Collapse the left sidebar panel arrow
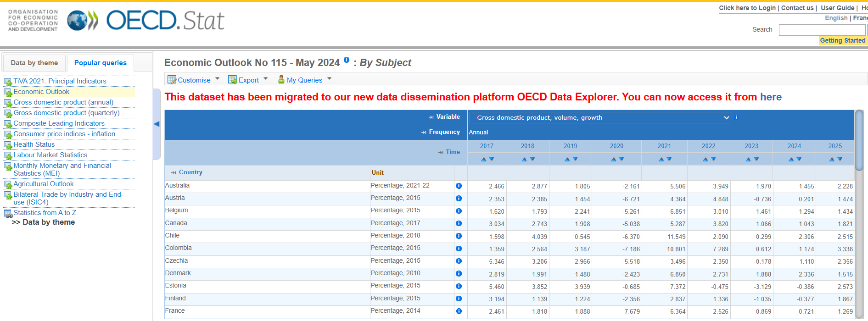Screen dimensions: 868x321 [157, 124]
